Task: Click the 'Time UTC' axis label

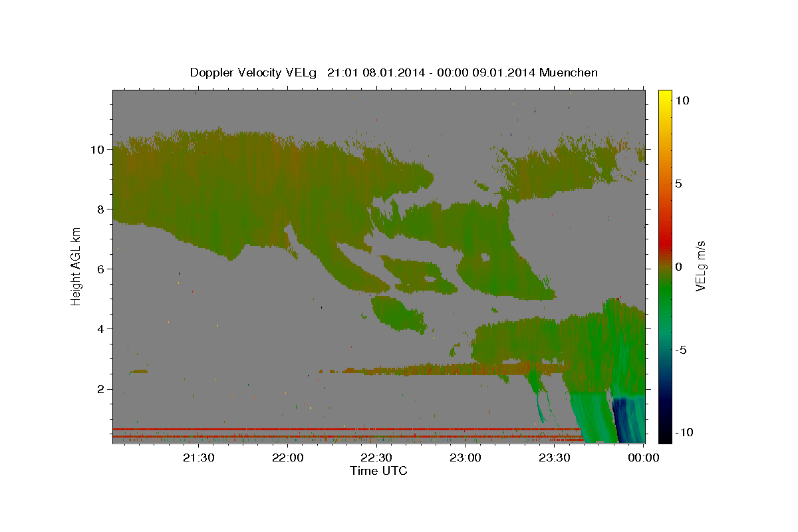Action: [378, 471]
